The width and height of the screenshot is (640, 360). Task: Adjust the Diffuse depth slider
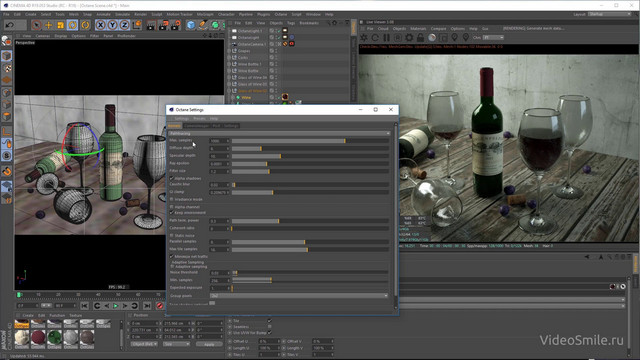pyautogui.click(x=310, y=149)
